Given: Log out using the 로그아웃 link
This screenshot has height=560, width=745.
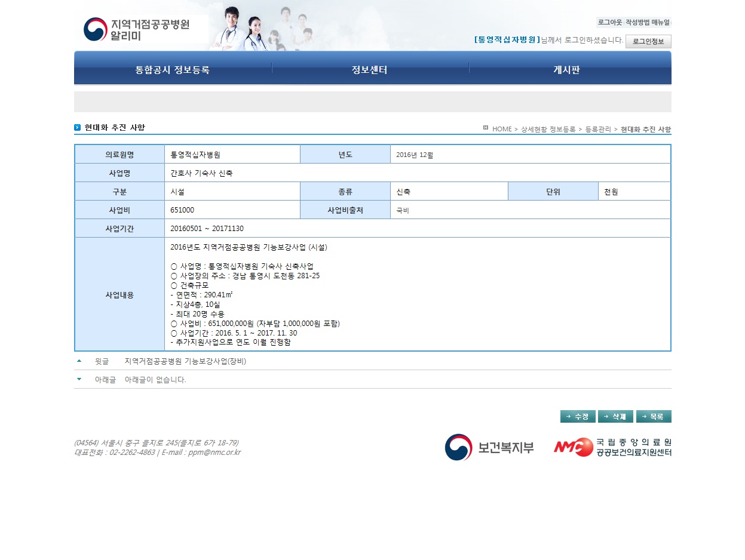Looking at the screenshot, I should 609,22.
